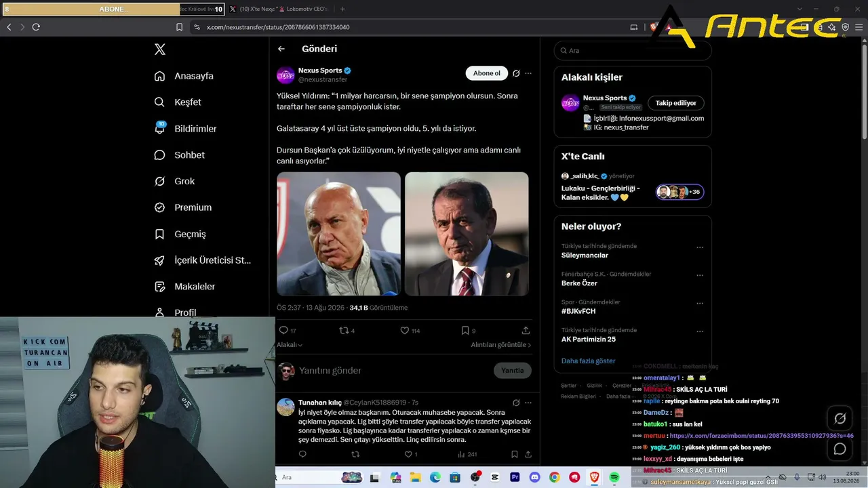The height and width of the screenshot is (488, 868).
Task: Open Tunahan kılıç reply author name
Action: point(319,403)
